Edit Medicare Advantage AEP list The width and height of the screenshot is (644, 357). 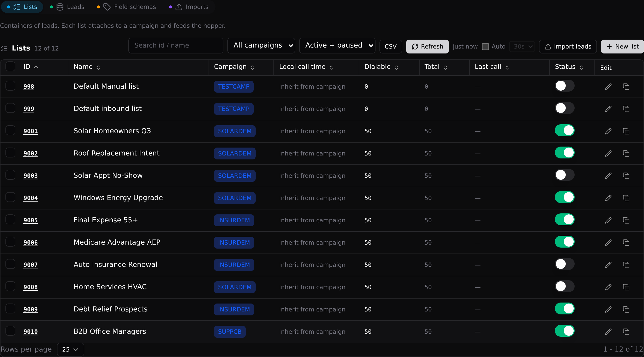coord(608,242)
